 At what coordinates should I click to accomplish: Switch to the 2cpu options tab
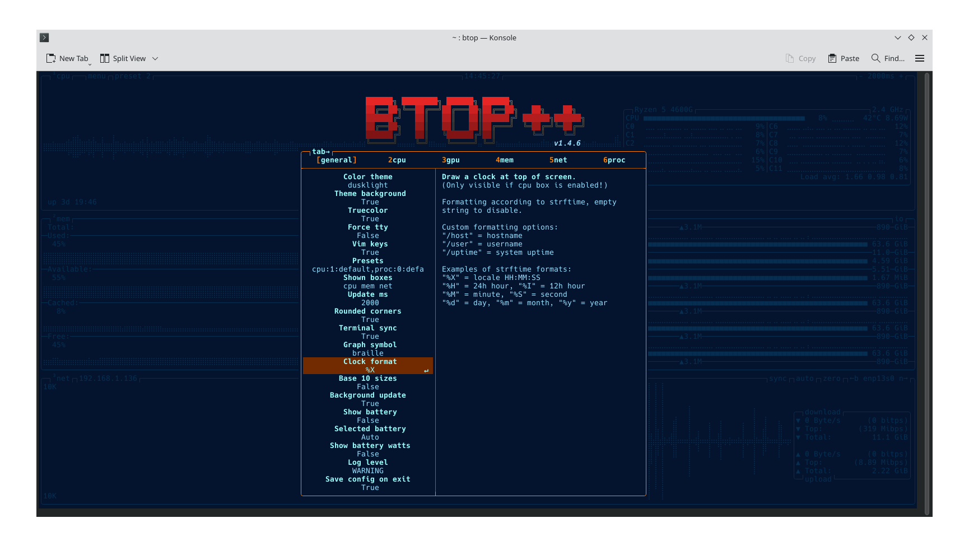[x=397, y=160]
